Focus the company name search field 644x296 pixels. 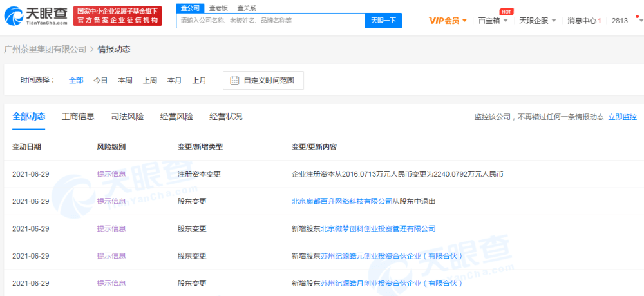pyautogui.click(x=270, y=20)
